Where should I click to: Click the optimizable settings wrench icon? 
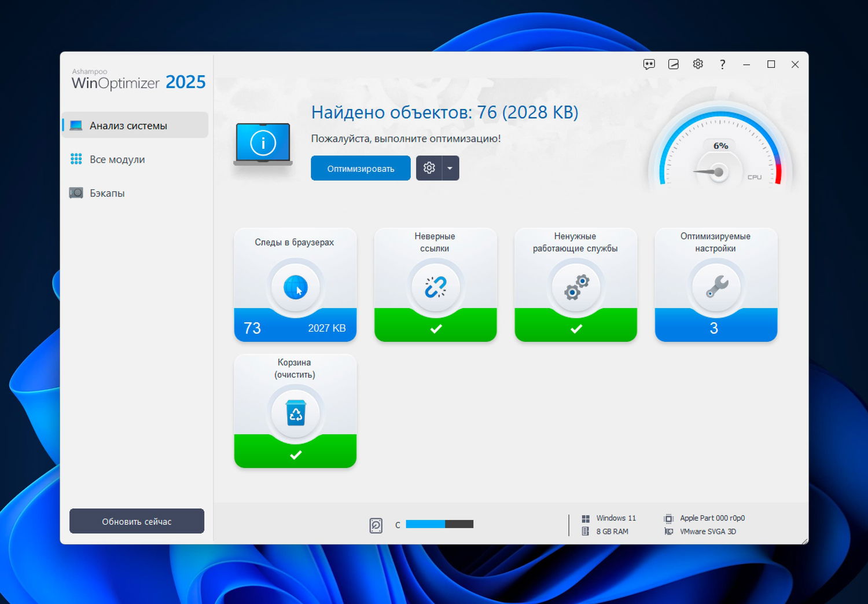click(x=716, y=287)
